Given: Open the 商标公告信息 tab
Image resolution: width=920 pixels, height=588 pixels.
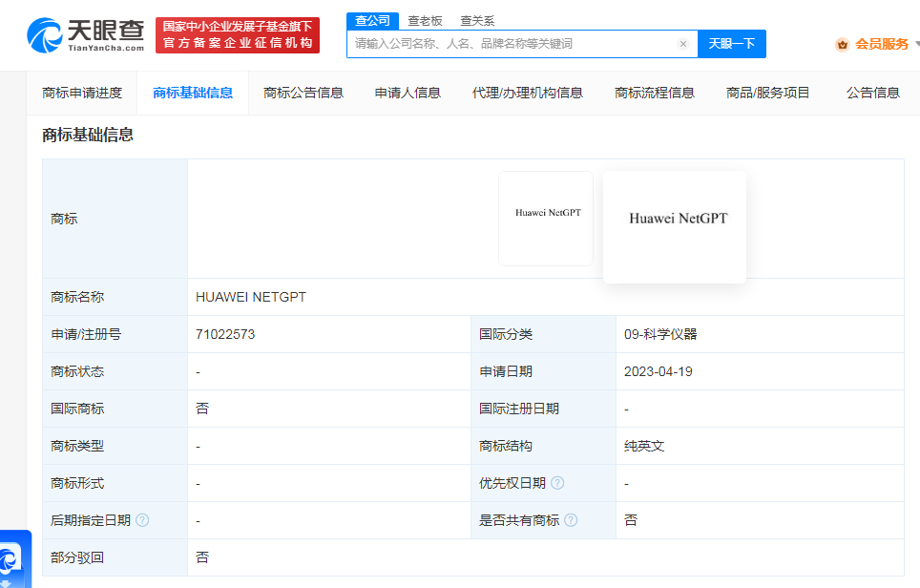Looking at the screenshot, I should tap(303, 93).
